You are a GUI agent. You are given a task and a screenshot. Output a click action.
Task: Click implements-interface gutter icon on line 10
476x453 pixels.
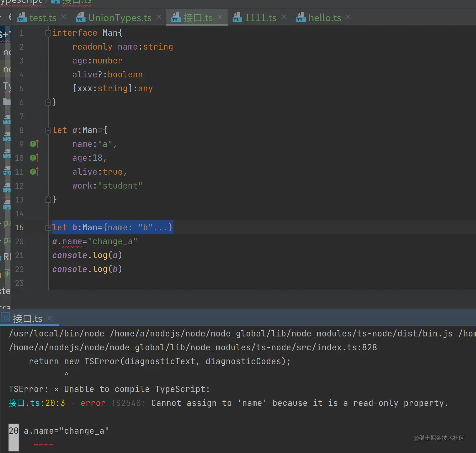click(34, 158)
